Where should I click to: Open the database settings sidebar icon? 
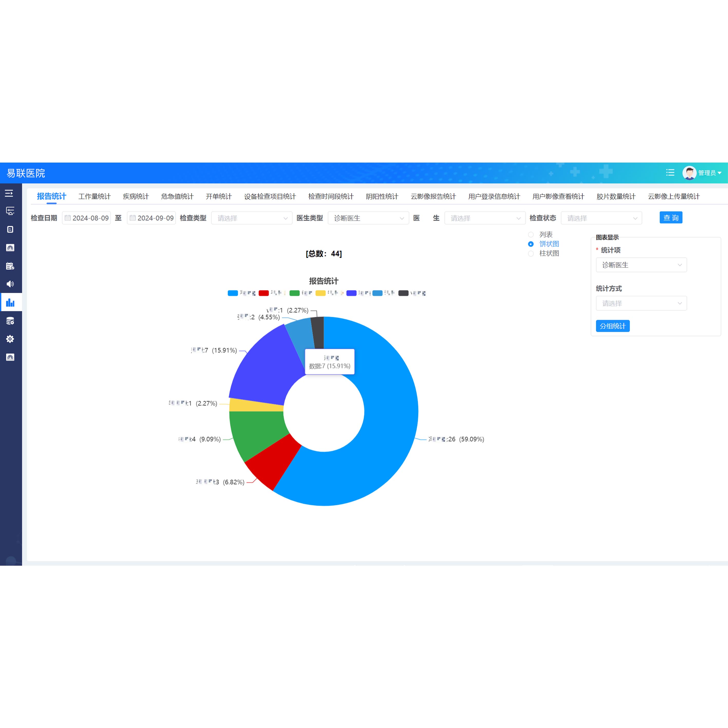point(10,321)
